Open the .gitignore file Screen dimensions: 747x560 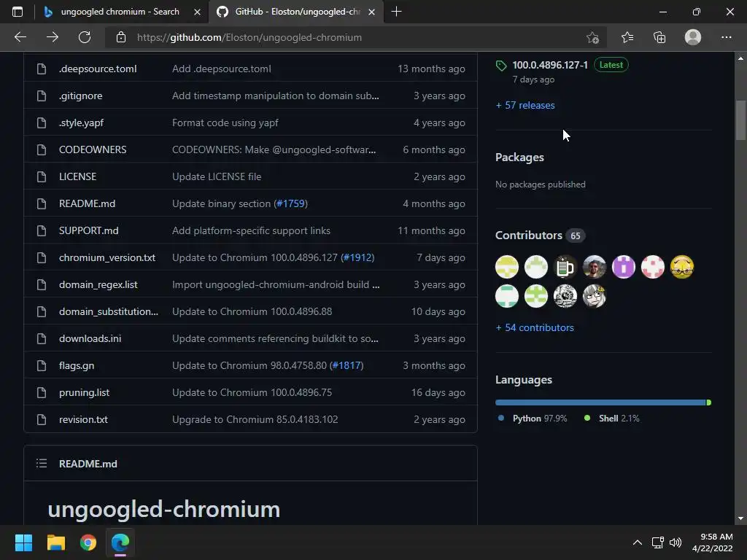80,96
